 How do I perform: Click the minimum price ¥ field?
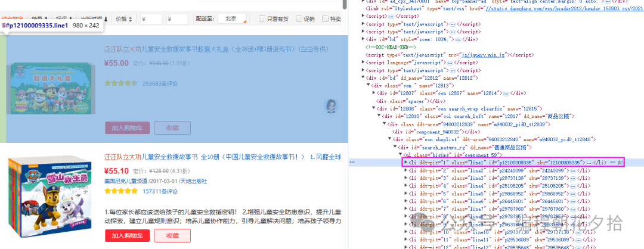(x=151, y=19)
